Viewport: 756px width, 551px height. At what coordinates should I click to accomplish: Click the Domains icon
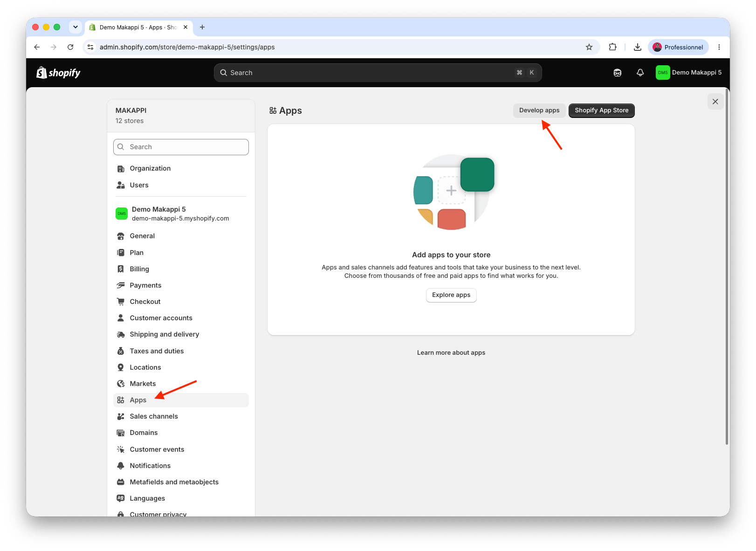pyautogui.click(x=121, y=433)
